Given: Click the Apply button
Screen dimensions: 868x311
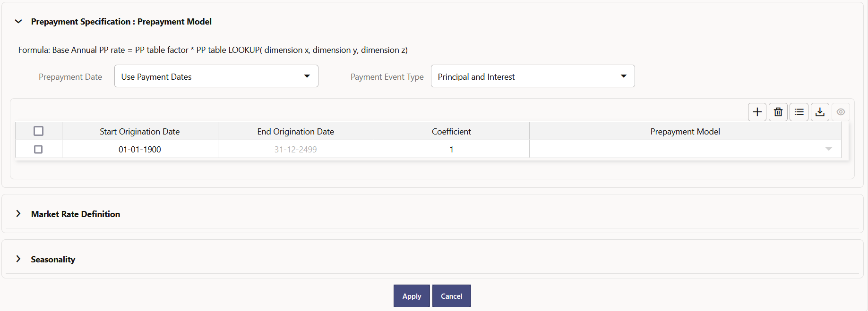Looking at the screenshot, I should [x=411, y=296].
